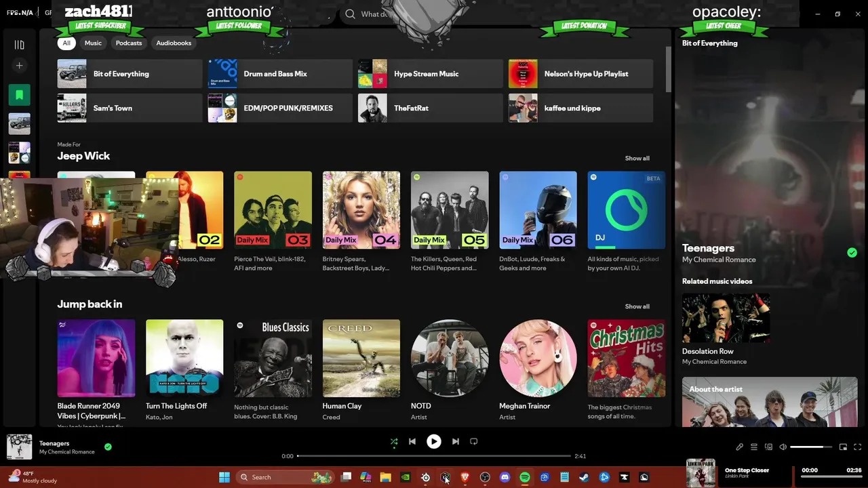This screenshot has width=868, height=488.
Task: Open Christmas Hits playlist cover
Action: point(627,359)
